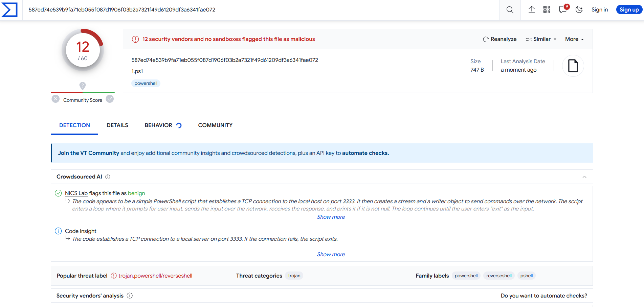Screen dimensions: 644x307
Task: Switch to the DETECTION tab
Action: click(74, 125)
